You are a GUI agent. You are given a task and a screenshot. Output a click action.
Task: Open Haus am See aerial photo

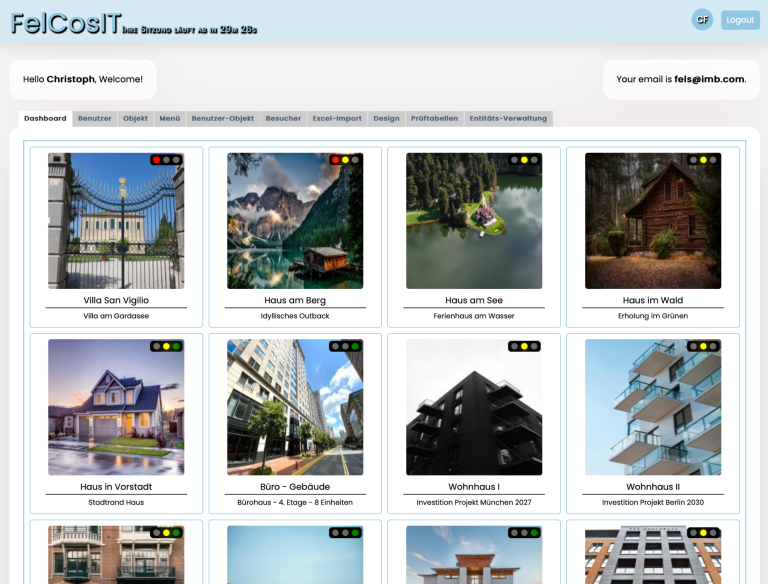[474, 221]
